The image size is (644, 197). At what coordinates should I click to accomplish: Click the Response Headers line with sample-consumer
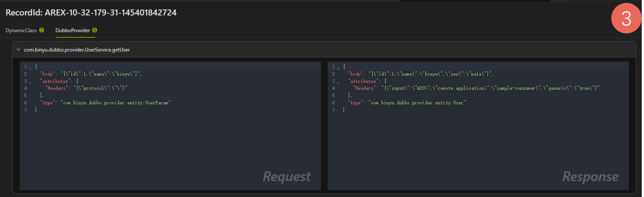tap(477, 88)
